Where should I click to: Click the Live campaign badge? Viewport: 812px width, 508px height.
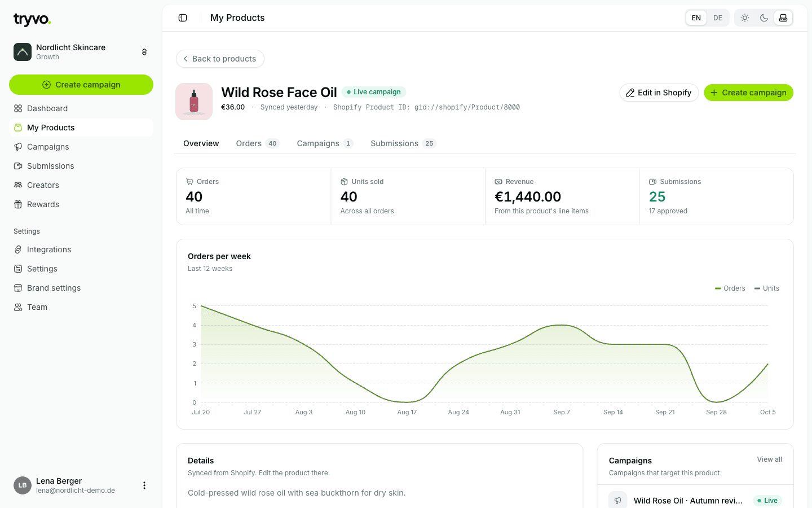pyautogui.click(x=374, y=92)
